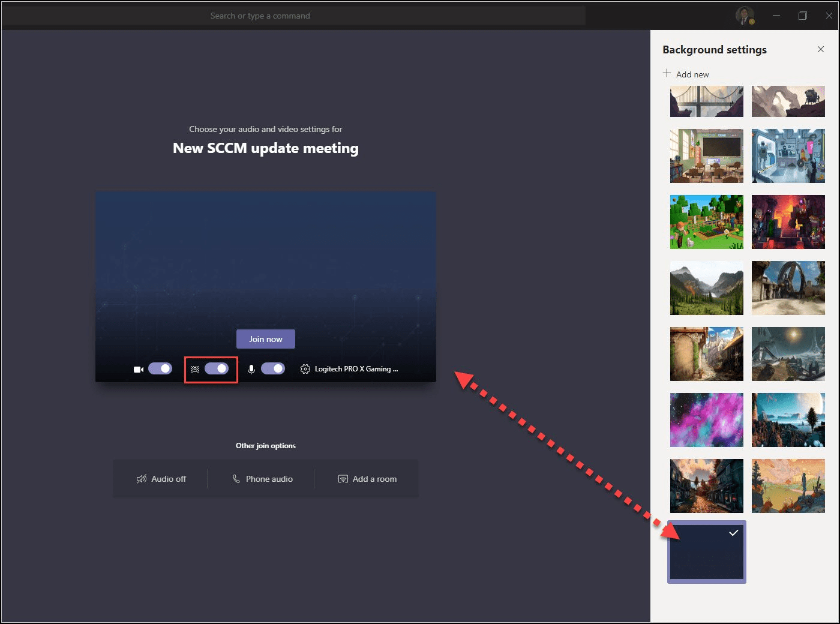Click the Background settings heading
The image size is (840, 624).
point(714,50)
